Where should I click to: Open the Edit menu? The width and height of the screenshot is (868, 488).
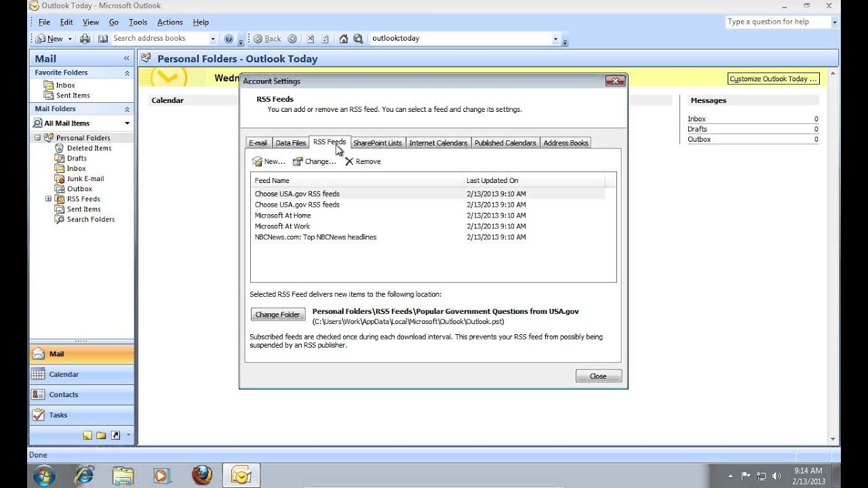click(x=66, y=22)
